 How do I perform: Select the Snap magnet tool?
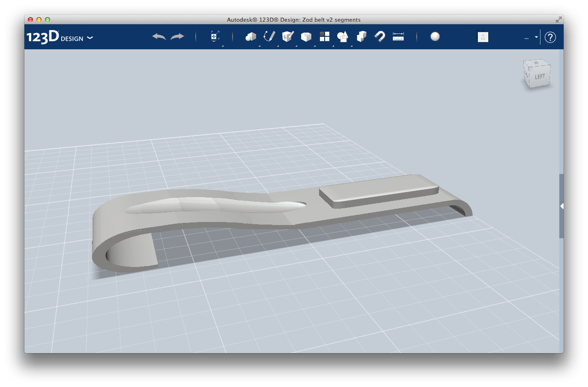point(380,37)
